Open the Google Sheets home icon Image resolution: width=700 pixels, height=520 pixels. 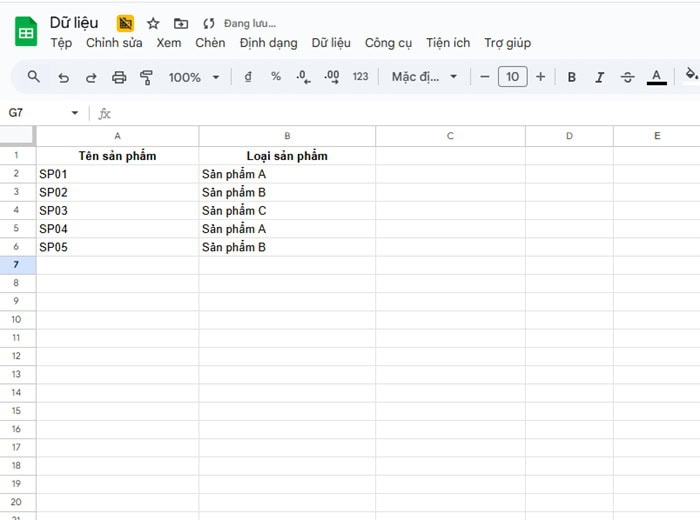(x=26, y=31)
